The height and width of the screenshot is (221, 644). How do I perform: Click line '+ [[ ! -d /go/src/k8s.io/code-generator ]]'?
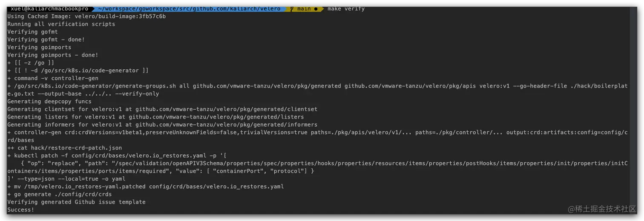(78, 71)
